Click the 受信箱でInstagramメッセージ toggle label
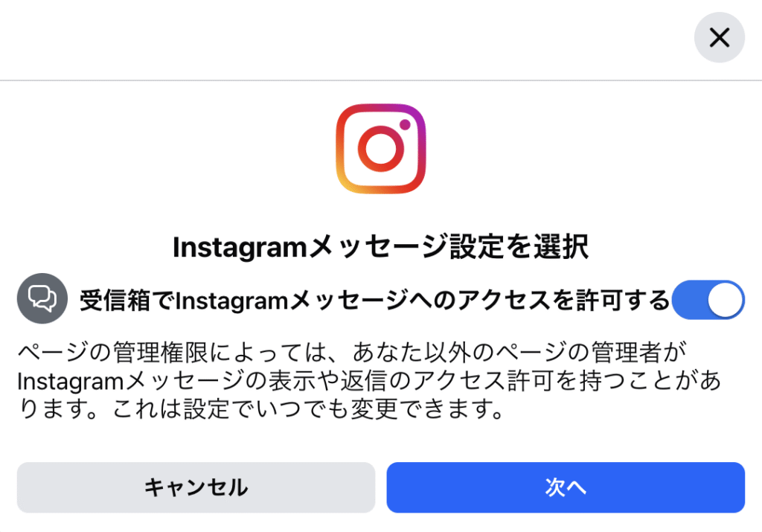The width and height of the screenshot is (762, 532). pyautogui.click(x=375, y=301)
